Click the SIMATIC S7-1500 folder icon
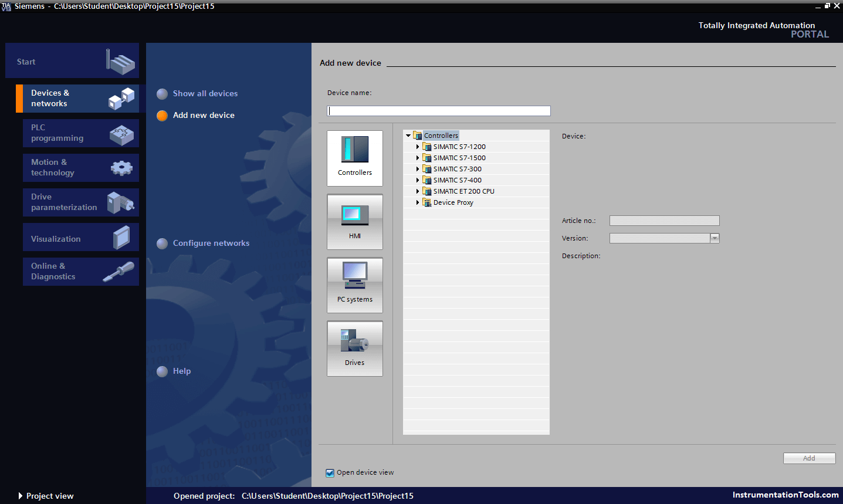 (x=427, y=158)
